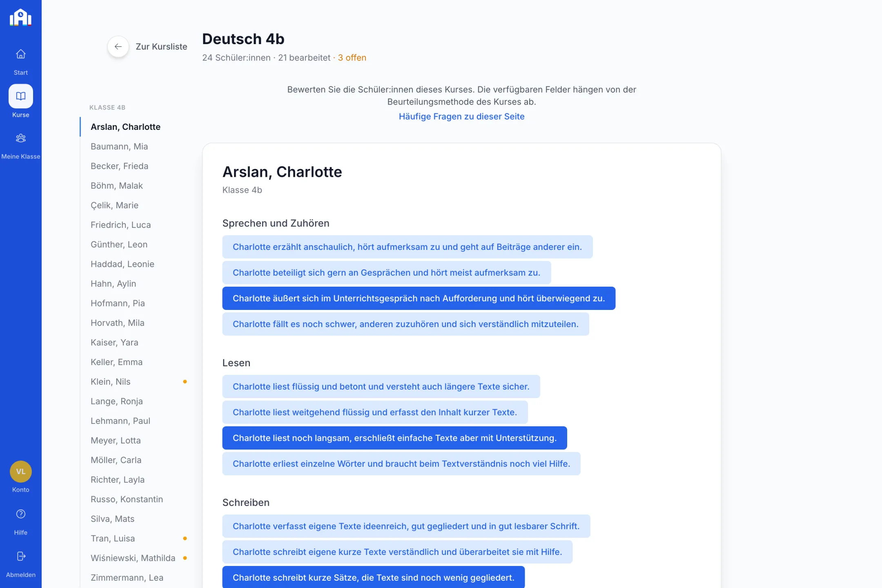Click the Abmelden logout icon
This screenshot has width=882, height=588.
pyautogui.click(x=21, y=556)
